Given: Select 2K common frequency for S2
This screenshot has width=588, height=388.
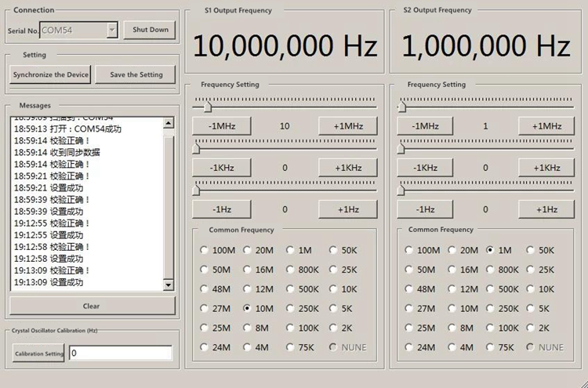Looking at the screenshot, I should pyautogui.click(x=532, y=328).
